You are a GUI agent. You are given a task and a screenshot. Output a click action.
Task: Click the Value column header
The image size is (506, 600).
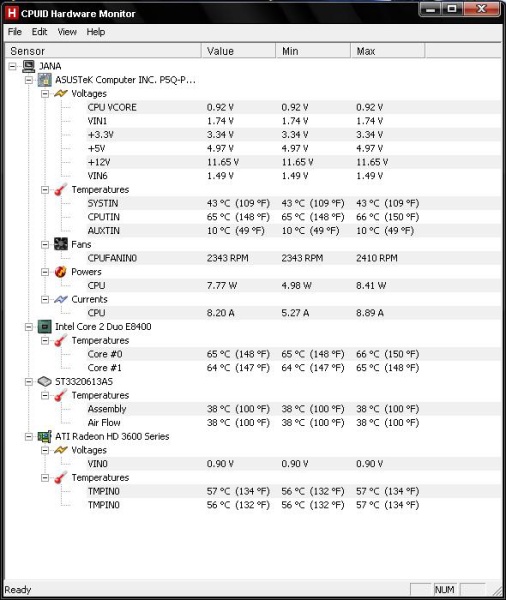tap(238, 51)
